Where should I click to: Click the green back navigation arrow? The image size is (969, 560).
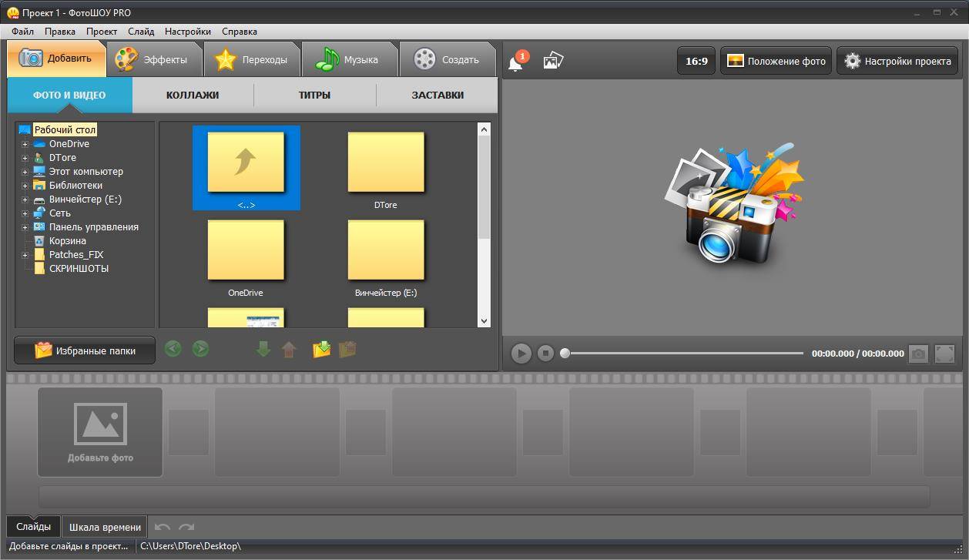coord(173,349)
